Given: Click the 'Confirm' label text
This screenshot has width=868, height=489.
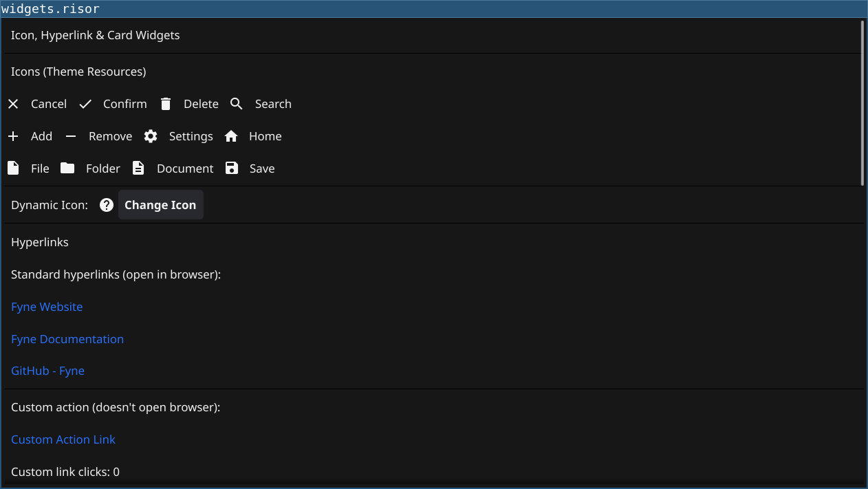Looking at the screenshot, I should (x=125, y=104).
